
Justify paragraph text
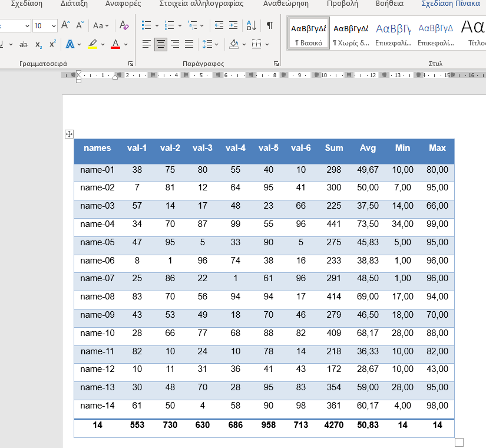189,44
